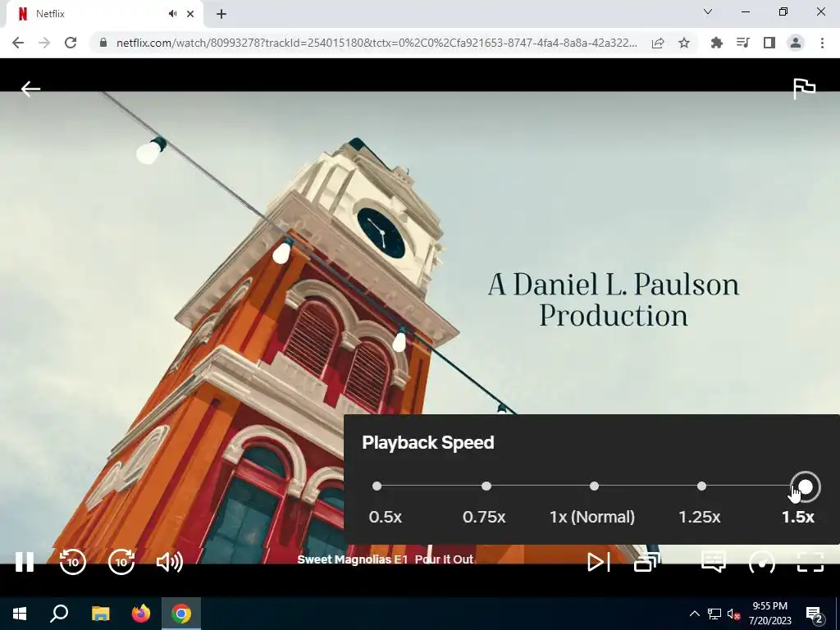
Task: Click the 1x (Normal) label
Action: (592, 517)
